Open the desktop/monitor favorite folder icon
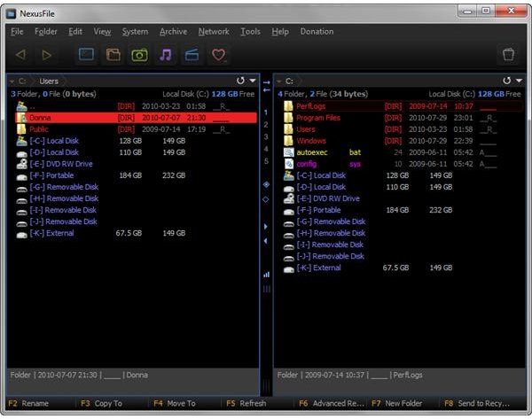This screenshot has height=419, width=532. pyautogui.click(x=86, y=54)
